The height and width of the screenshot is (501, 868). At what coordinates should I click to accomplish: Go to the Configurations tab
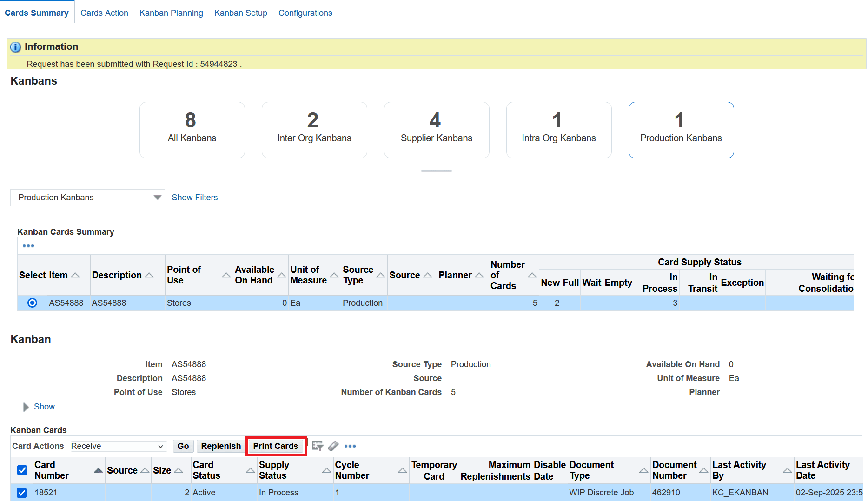(305, 13)
